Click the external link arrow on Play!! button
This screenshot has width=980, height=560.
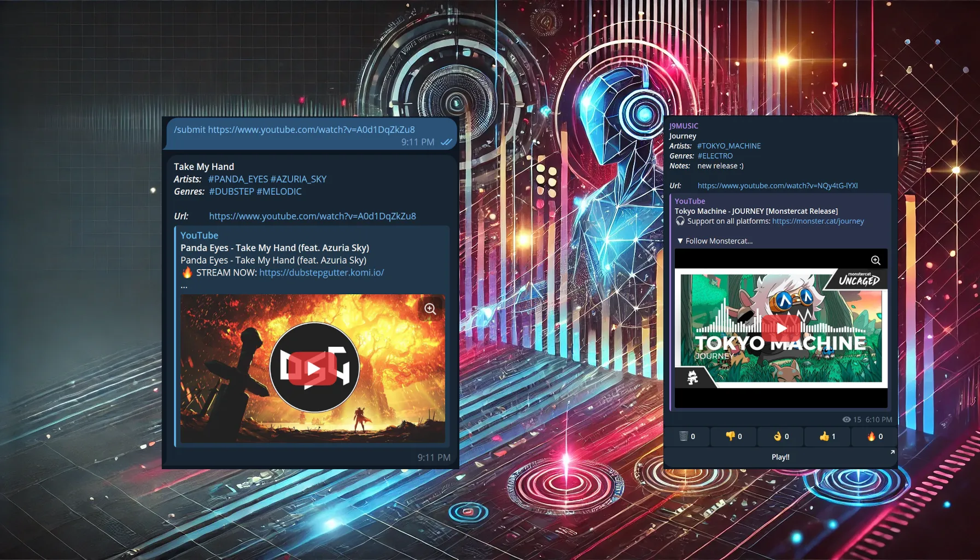point(892,452)
